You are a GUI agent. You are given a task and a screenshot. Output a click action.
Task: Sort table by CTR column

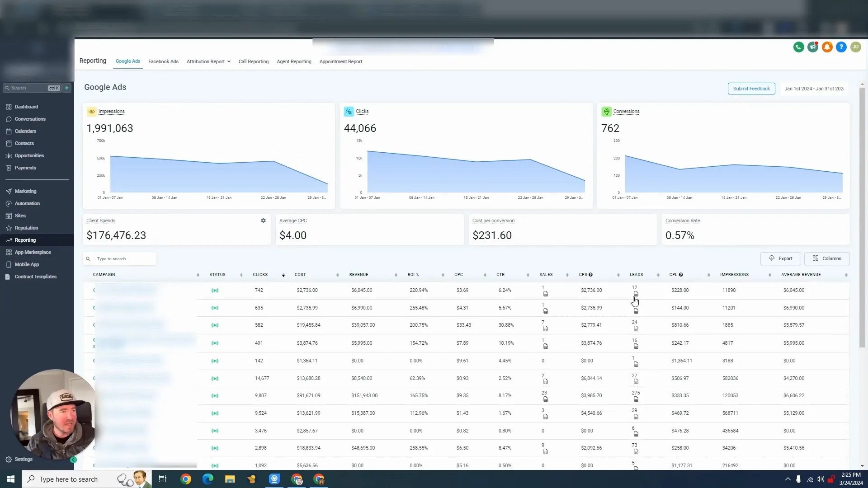tap(528, 275)
